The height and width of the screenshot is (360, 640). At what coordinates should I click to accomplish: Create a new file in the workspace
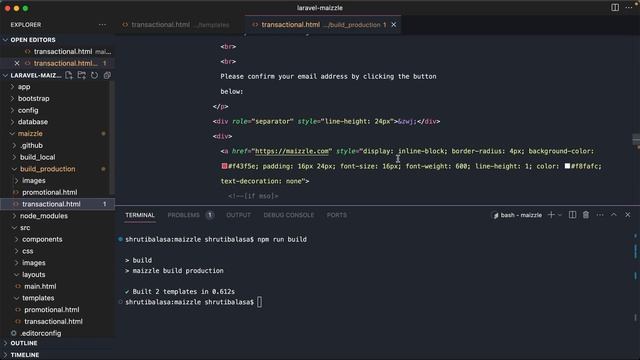(69, 75)
